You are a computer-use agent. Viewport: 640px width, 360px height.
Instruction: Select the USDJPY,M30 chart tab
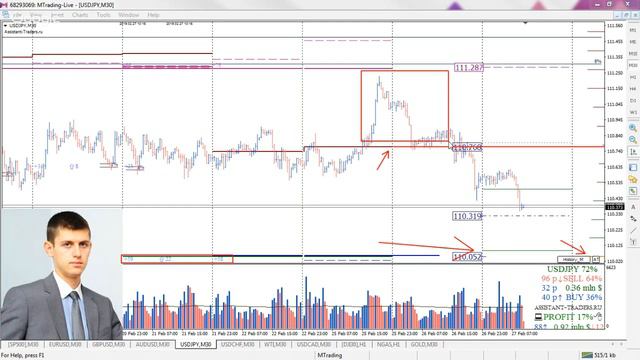(x=196, y=344)
